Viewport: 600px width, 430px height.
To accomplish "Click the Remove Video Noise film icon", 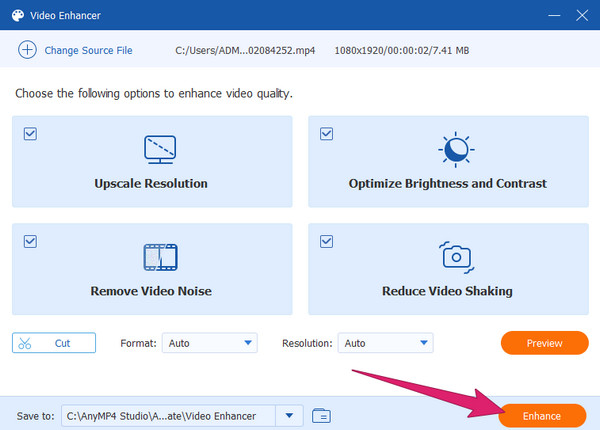I will [160, 257].
